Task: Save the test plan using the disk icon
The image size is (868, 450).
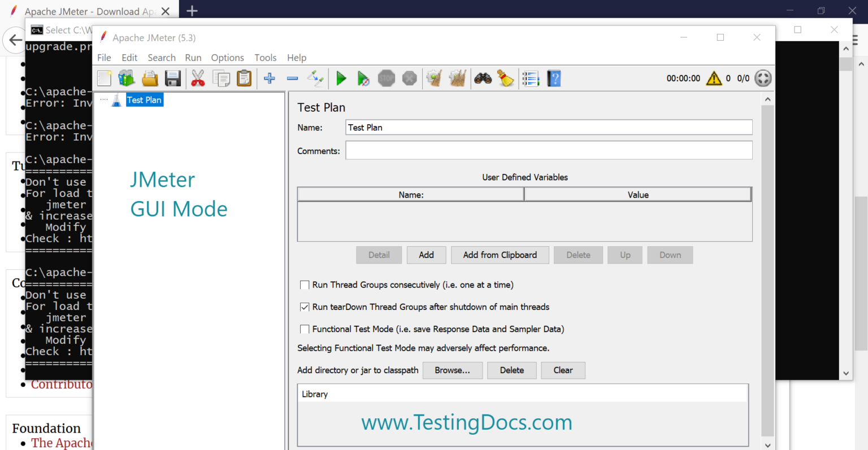Action: click(173, 78)
